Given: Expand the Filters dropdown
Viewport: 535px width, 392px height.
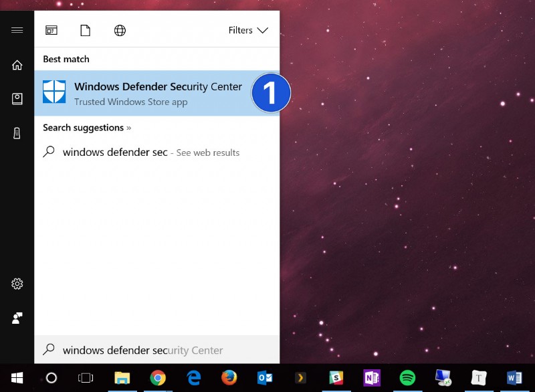Looking at the screenshot, I should point(248,30).
